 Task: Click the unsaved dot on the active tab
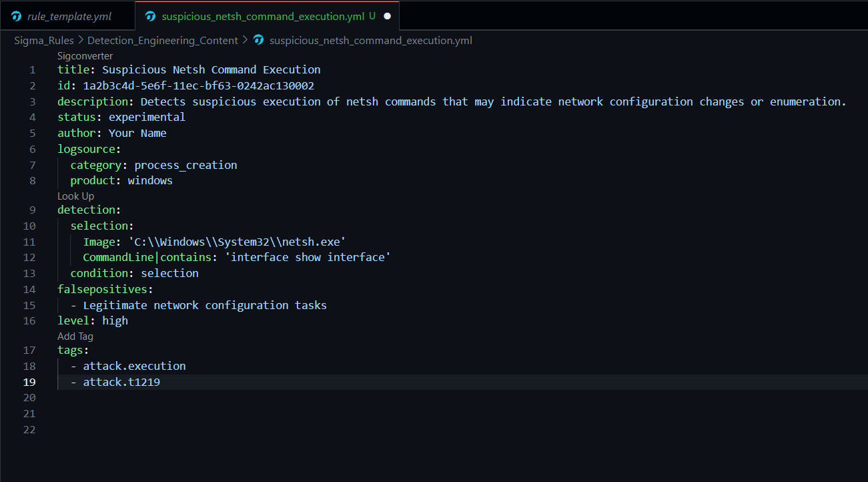click(387, 16)
